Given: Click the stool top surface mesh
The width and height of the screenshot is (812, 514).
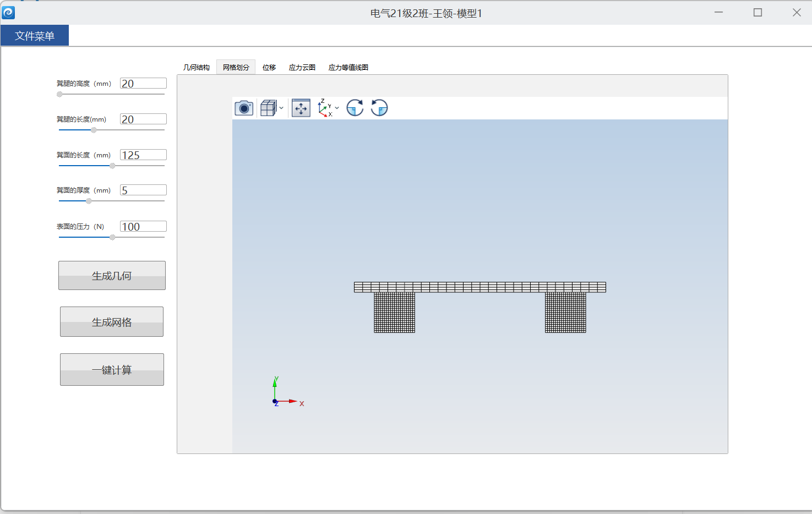Looking at the screenshot, I should click(480, 287).
